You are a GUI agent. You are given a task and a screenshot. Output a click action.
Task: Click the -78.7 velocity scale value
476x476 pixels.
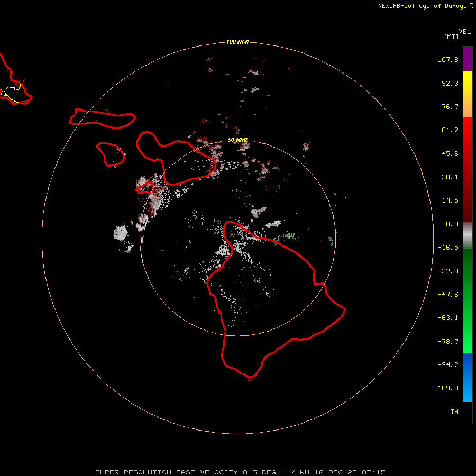coord(448,342)
